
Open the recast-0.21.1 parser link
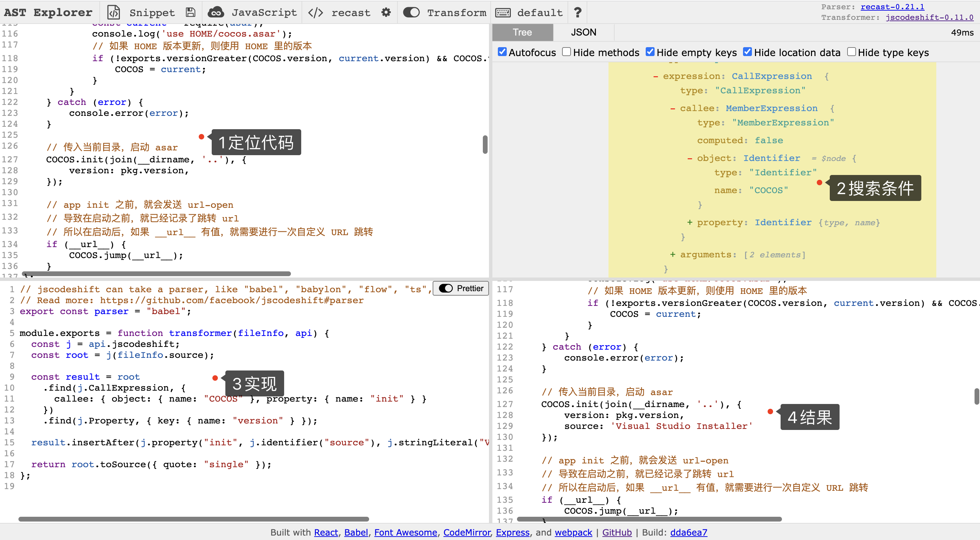click(893, 7)
